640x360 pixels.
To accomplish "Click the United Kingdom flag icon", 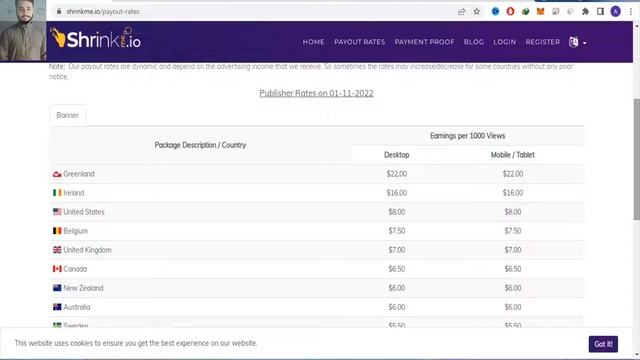I will coord(57,250).
